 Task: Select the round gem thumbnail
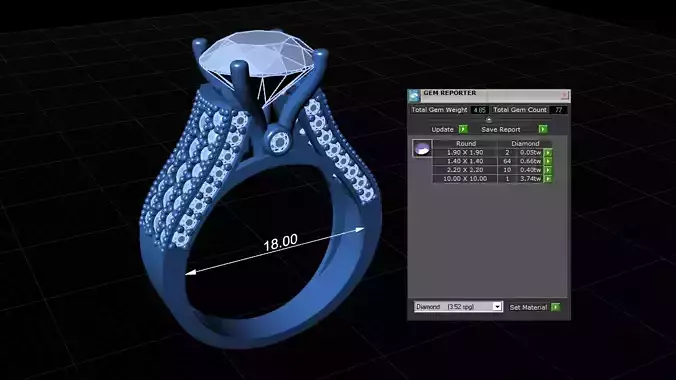pyautogui.click(x=422, y=148)
